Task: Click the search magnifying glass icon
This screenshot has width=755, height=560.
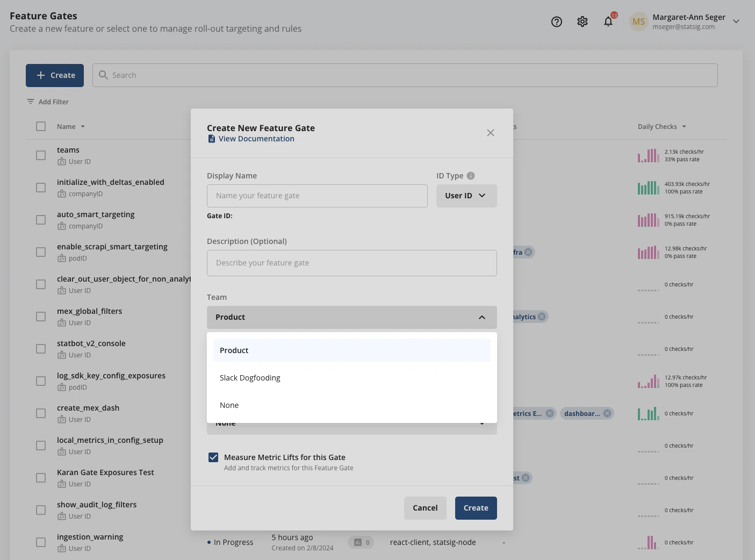Action: 103,75
